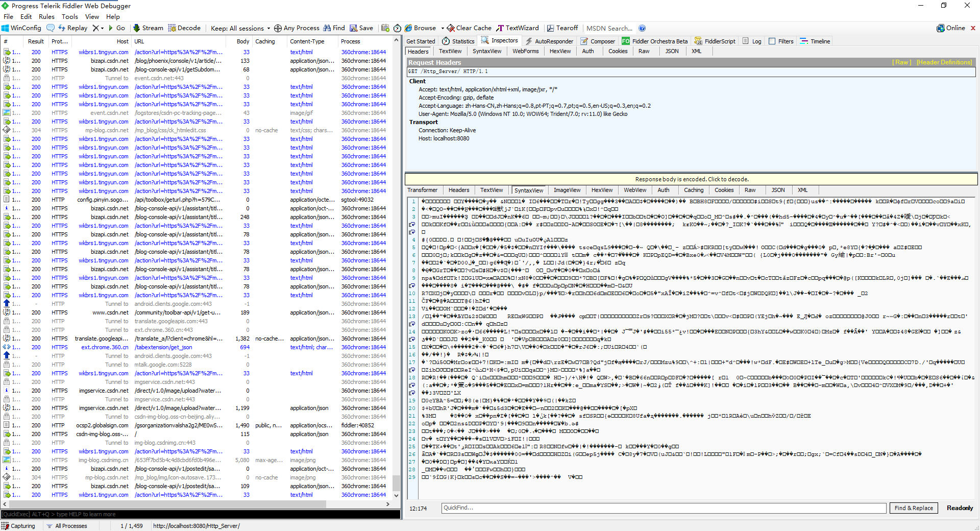Toggle the Readonly response editing state
This screenshot has height=531, width=980.
[x=959, y=508]
